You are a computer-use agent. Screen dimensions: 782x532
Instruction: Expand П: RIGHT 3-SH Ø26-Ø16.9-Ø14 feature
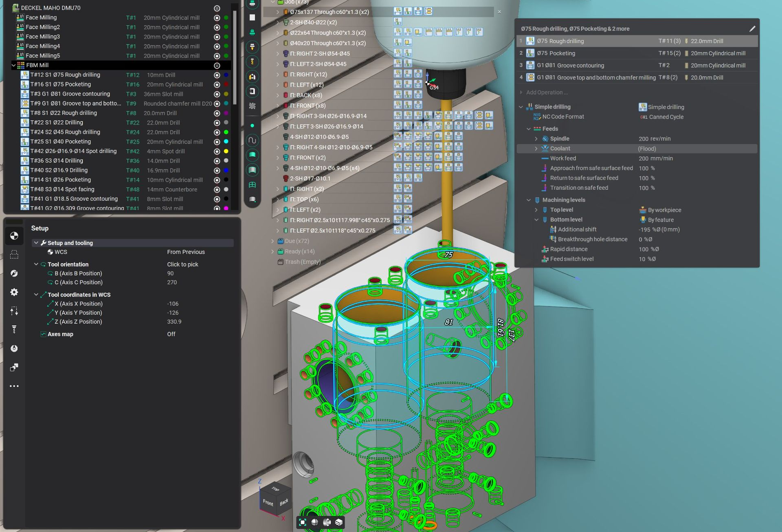point(278,116)
